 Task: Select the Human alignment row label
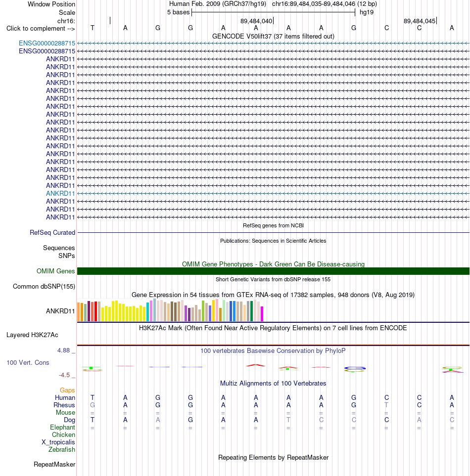[65, 398]
